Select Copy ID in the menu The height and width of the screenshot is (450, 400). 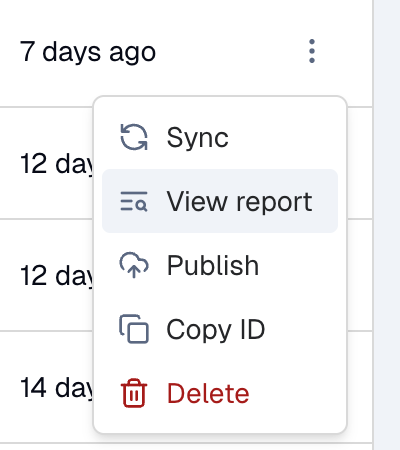pos(220,329)
